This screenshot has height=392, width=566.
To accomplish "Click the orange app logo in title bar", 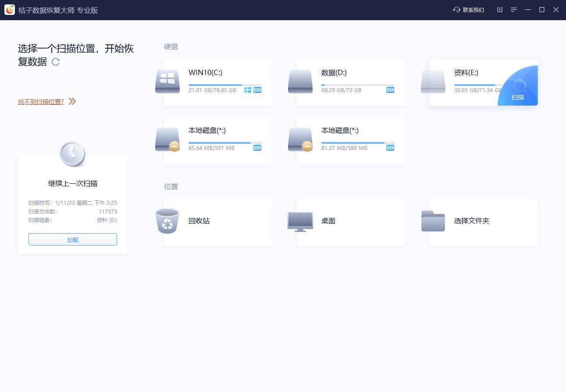I will tap(10, 10).
